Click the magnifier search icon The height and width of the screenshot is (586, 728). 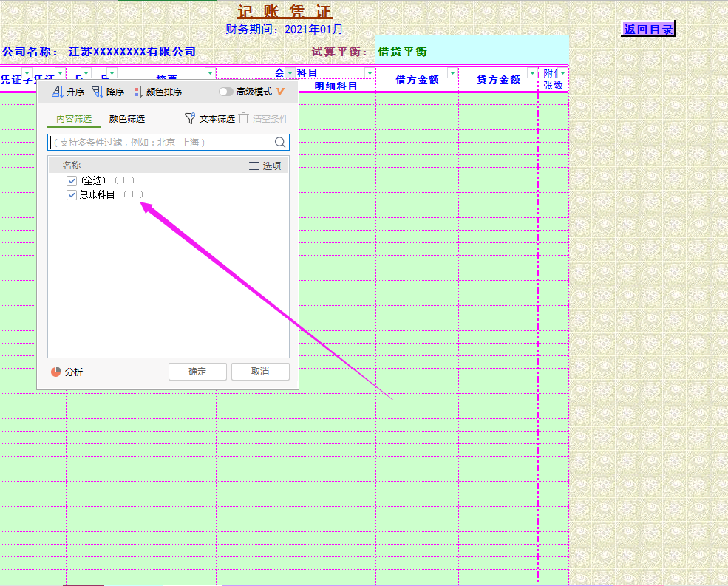pyautogui.click(x=280, y=143)
